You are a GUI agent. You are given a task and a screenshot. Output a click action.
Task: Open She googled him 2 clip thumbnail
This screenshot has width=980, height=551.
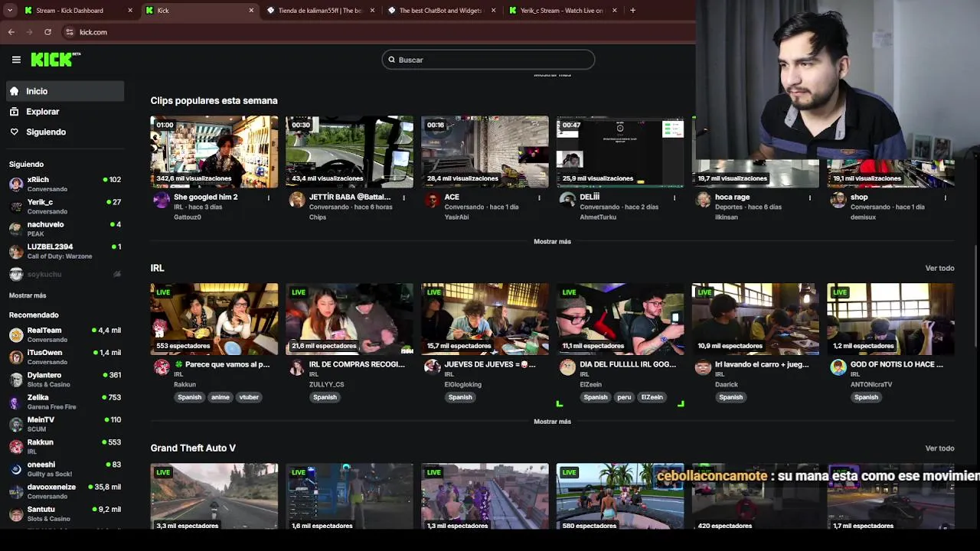tap(214, 152)
